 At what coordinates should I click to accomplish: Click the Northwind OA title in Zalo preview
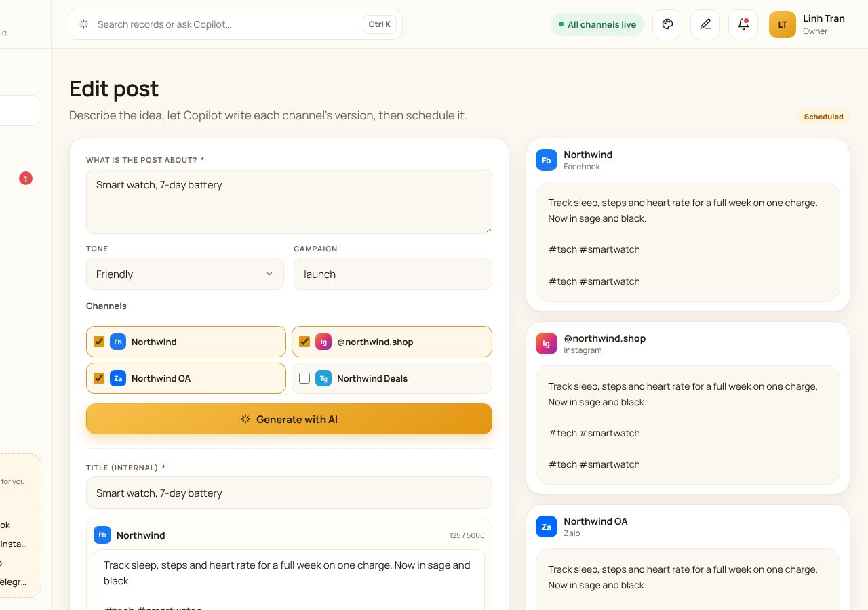coord(595,521)
